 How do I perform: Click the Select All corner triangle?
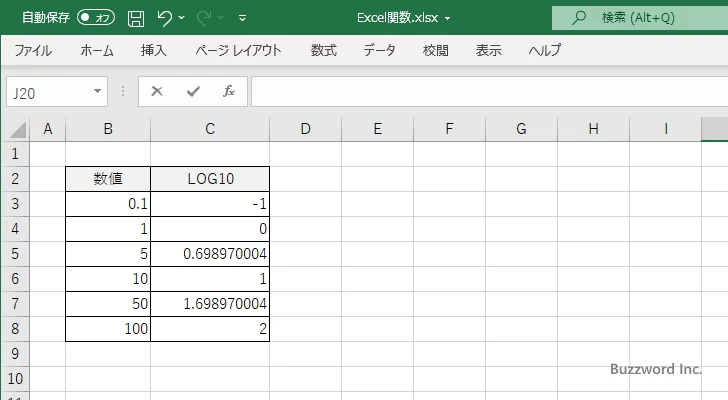click(17, 129)
